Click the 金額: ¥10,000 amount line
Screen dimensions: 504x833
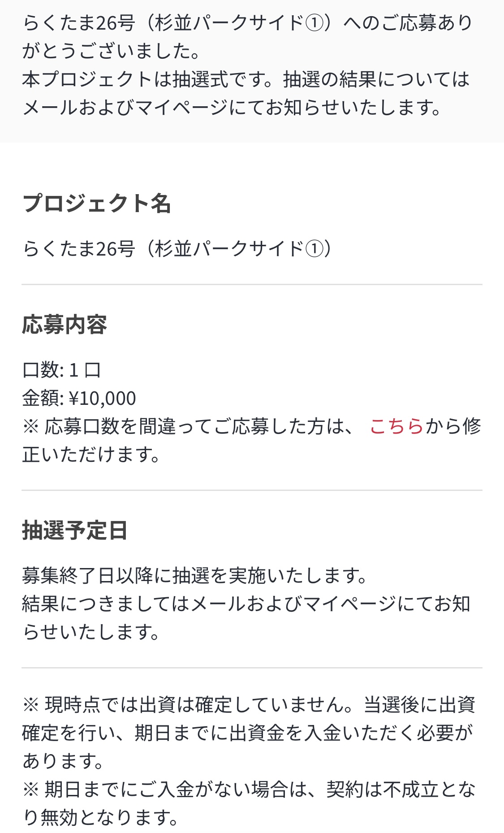click(x=79, y=398)
